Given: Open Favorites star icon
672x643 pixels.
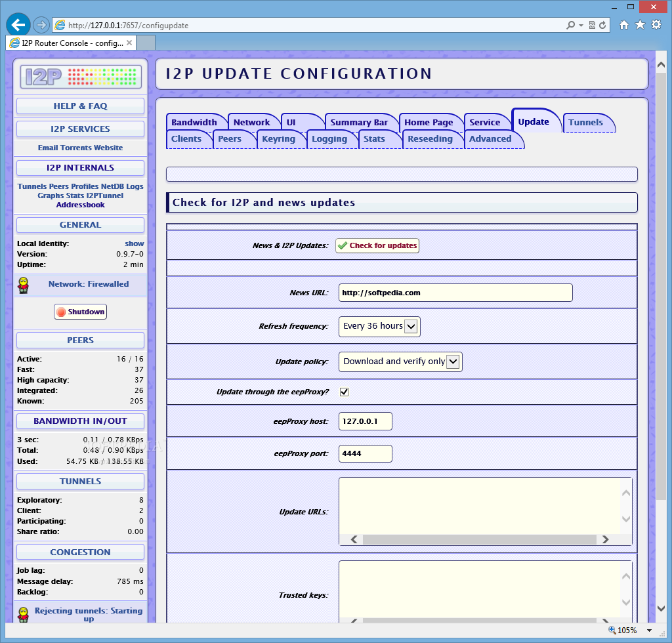Looking at the screenshot, I should [x=640, y=25].
